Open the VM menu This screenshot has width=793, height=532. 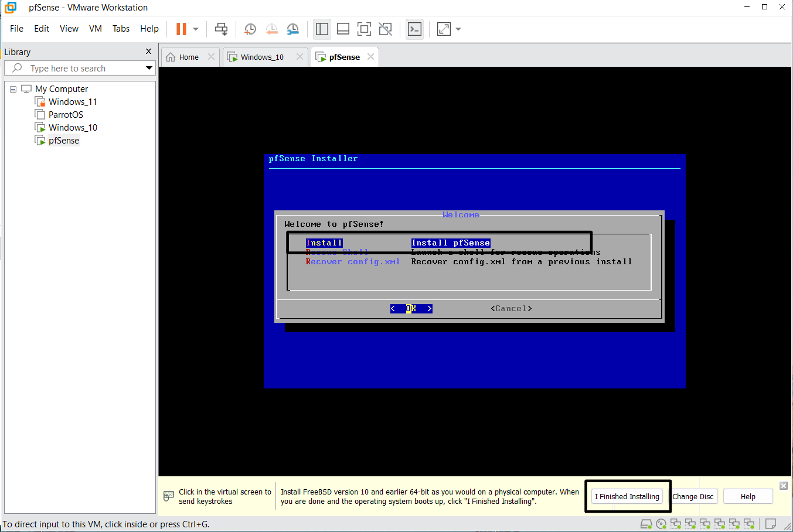click(x=96, y=29)
